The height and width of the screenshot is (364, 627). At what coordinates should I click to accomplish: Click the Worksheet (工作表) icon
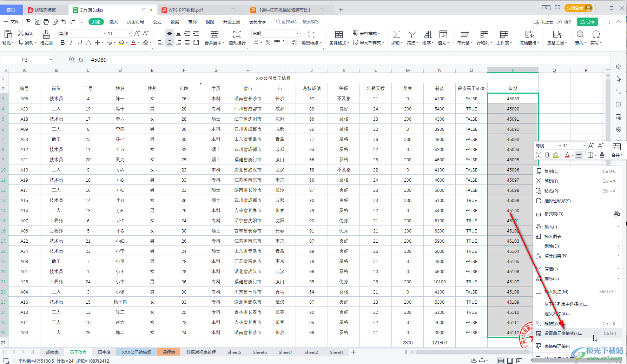pyautogui.click(x=504, y=34)
